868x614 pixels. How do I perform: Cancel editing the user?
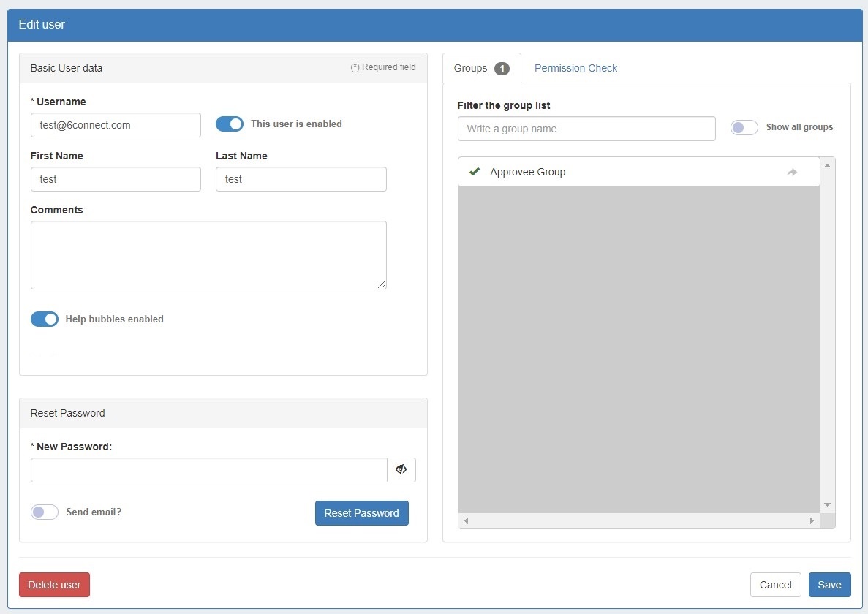pos(775,585)
